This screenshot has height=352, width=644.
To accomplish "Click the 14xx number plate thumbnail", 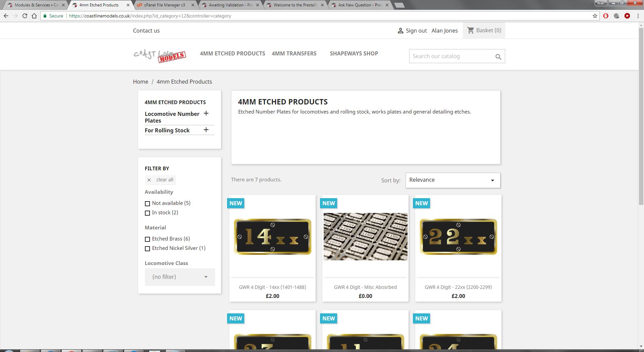I will tap(273, 236).
